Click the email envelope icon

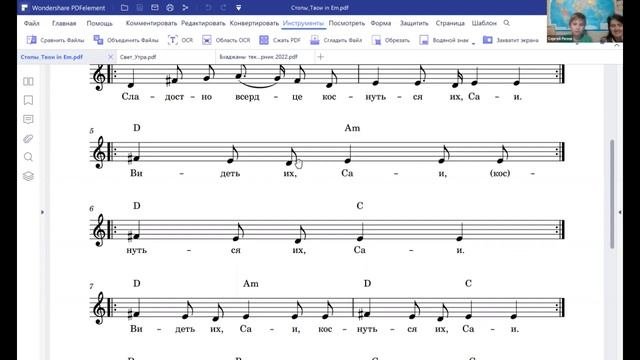(155, 8)
